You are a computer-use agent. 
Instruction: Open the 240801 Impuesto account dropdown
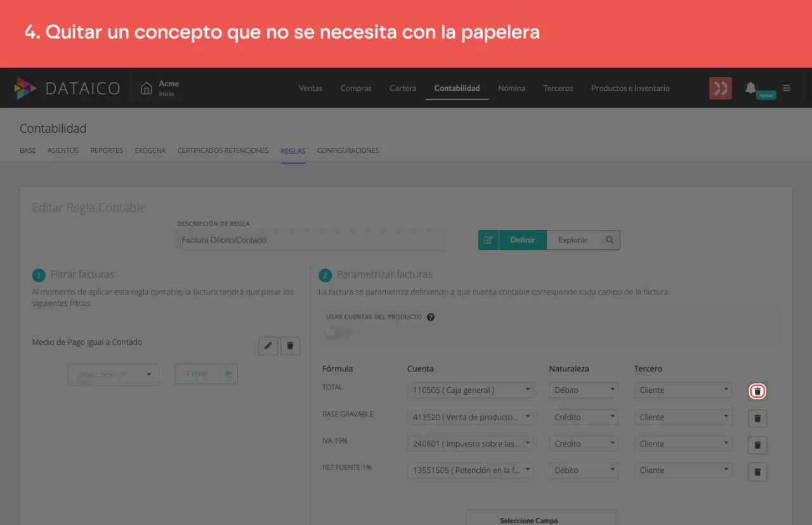click(470, 444)
